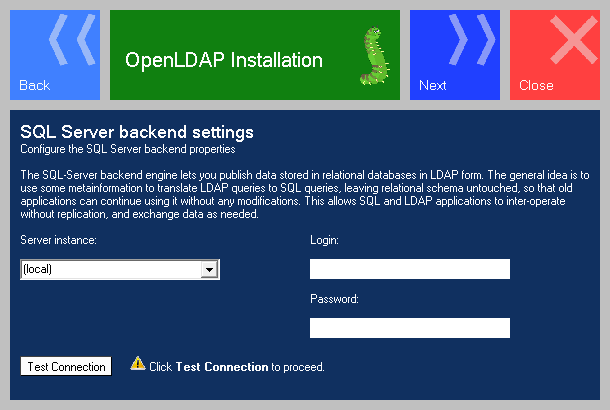Open the Server instance dropdown arrow
The width and height of the screenshot is (610, 410).
coord(209,269)
